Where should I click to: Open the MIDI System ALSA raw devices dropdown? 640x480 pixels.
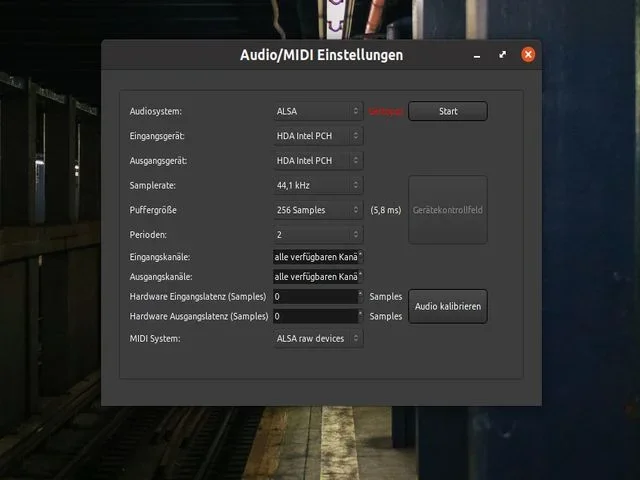pyautogui.click(x=318, y=338)
